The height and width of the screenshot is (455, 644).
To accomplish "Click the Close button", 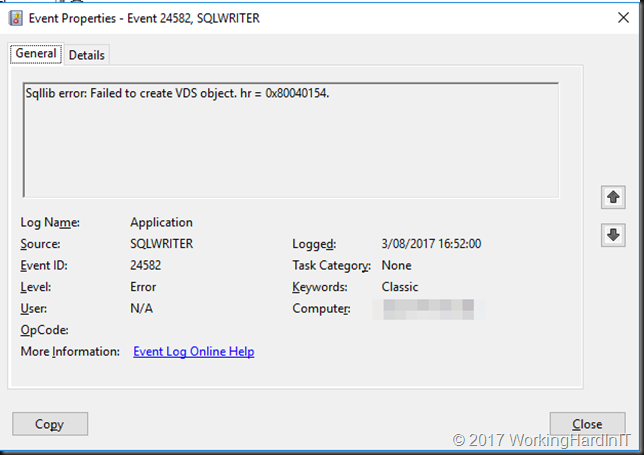I will coord(587,424).
